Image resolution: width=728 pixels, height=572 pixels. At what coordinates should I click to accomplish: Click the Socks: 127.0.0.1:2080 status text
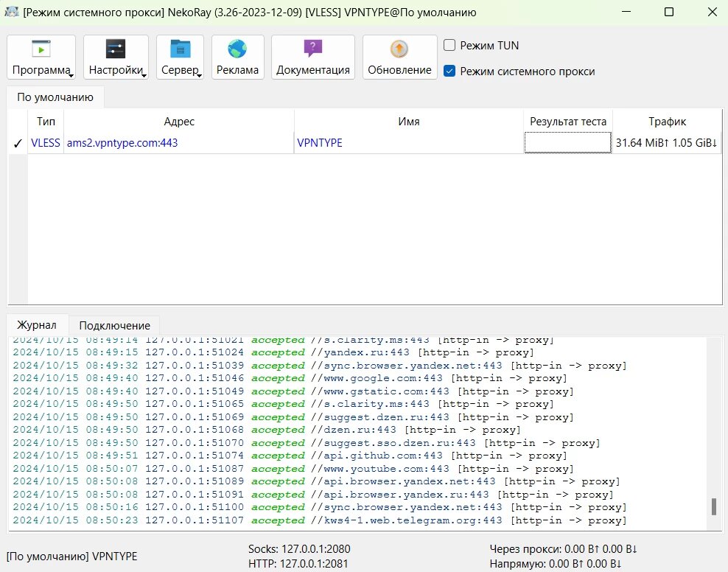tap(299, 549)
